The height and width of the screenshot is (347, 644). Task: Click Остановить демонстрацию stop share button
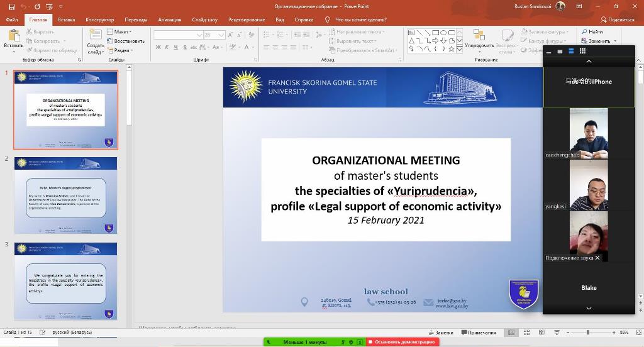pos(402,342)
